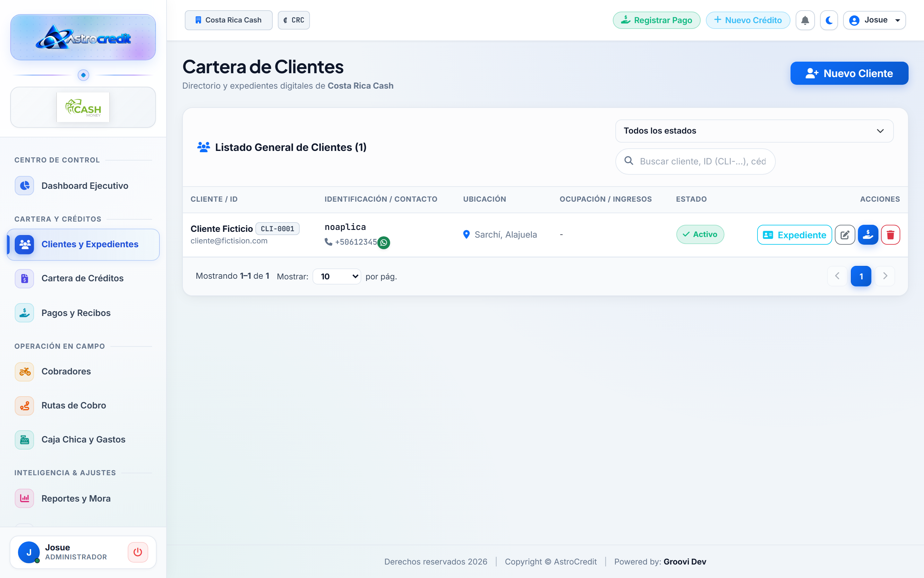Log out with the power icon
The width and height of the screenshot is (924, 578).
(138, 552)
